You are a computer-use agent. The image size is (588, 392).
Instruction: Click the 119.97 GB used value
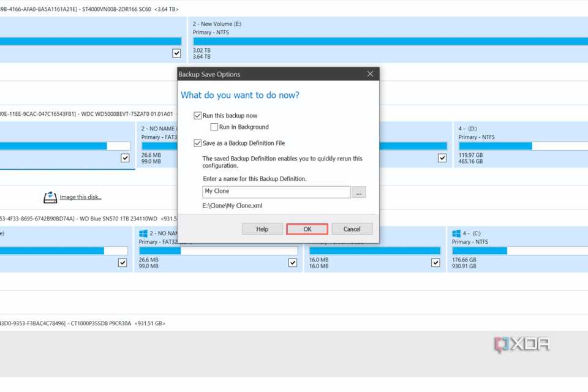470,155
